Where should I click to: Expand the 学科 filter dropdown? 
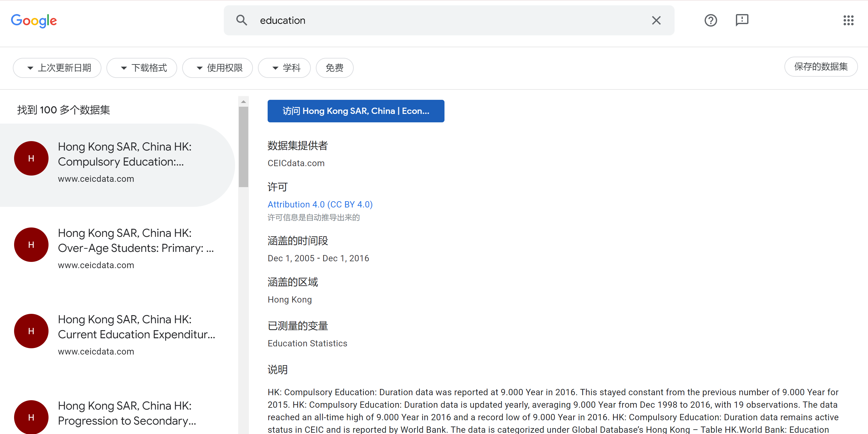285,68
